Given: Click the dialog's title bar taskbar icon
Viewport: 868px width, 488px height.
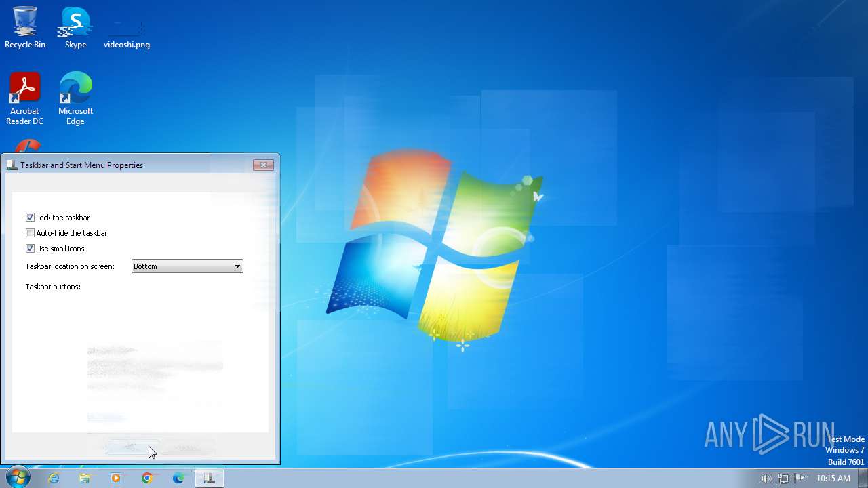Looking at the screenshot, I should 12,165.
